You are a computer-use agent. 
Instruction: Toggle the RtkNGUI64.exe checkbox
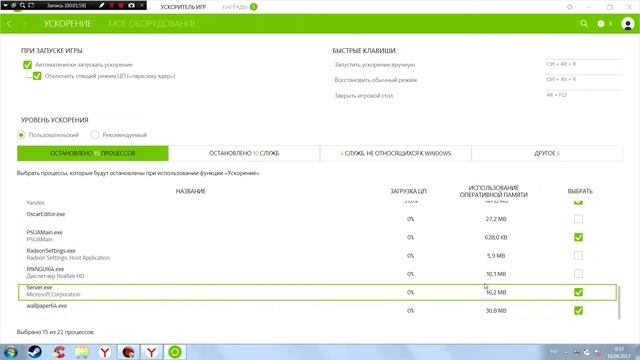[578, 274]
